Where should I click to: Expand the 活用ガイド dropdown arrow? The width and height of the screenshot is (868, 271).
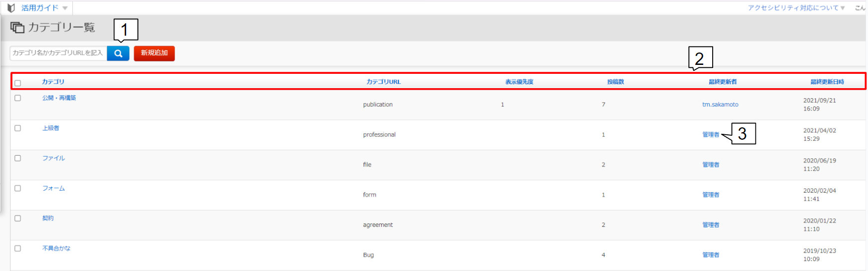[65, 8]
